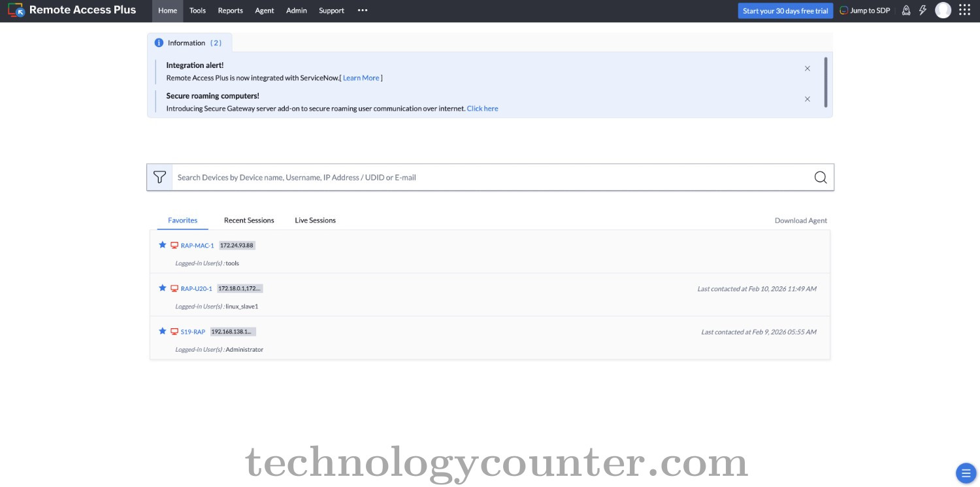This screenshot has width=980, height=487.
Task: Close the Secure roaming computers notice
Action: coord(808,99)
